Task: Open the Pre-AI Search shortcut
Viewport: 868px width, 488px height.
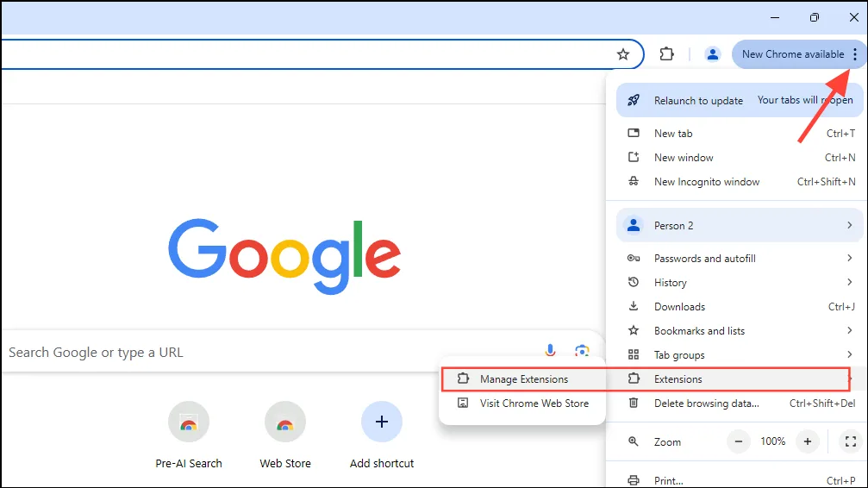Action: tap(189, 435)
